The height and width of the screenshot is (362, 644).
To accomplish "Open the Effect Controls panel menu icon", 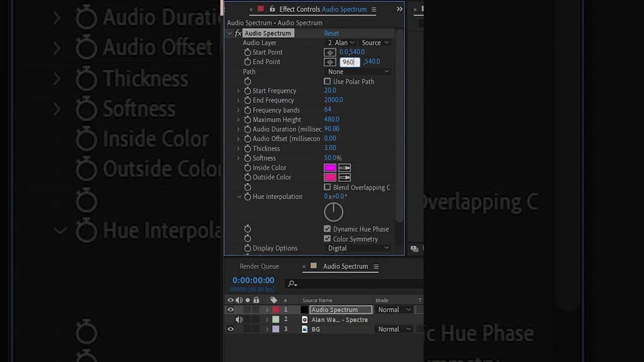I will pyautogui.click(x=374, y=9).
